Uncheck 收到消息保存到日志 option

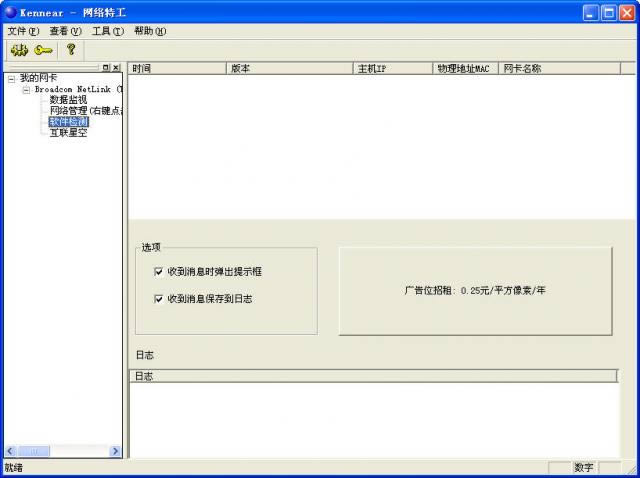[158, 299]
